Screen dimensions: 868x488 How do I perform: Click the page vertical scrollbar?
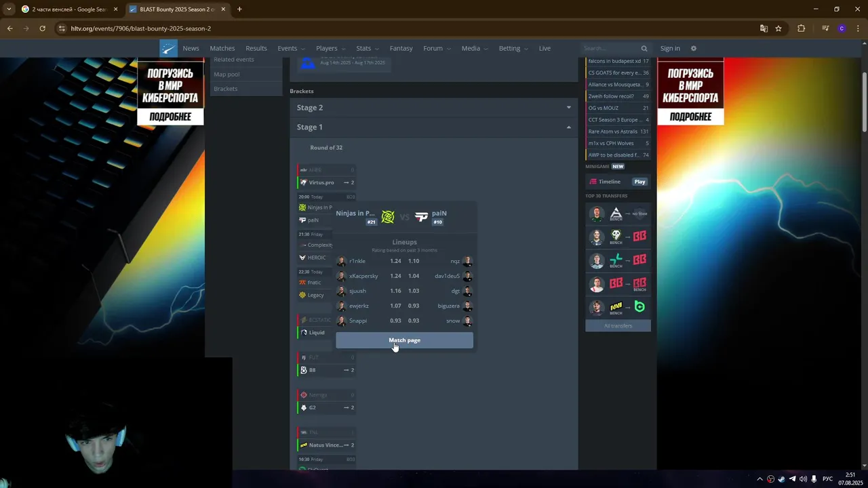tap(864, 102)
